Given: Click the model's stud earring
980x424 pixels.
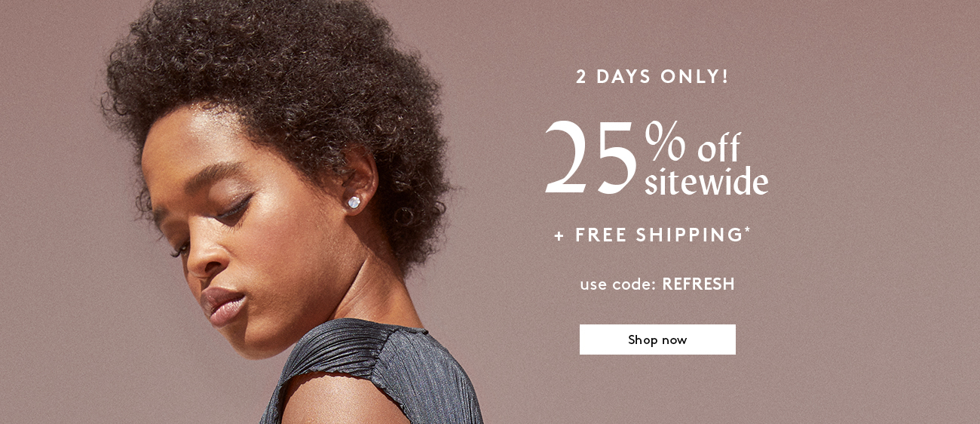Looking at the screenshot, I should [x=353, y=202].
